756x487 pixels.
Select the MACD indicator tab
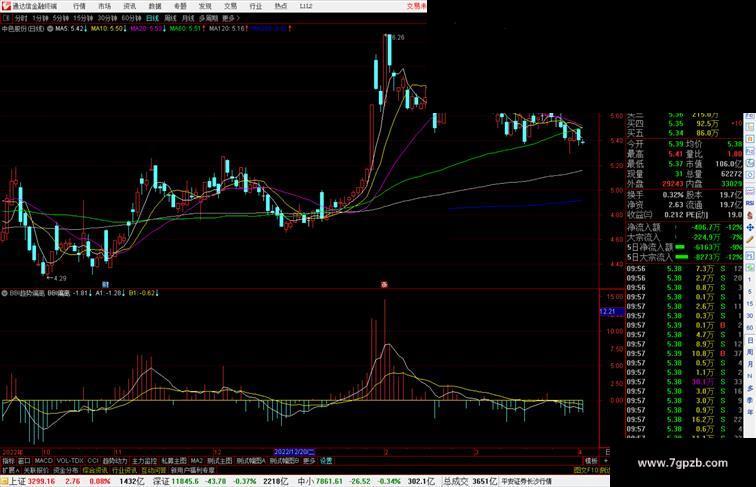(43, 461)
